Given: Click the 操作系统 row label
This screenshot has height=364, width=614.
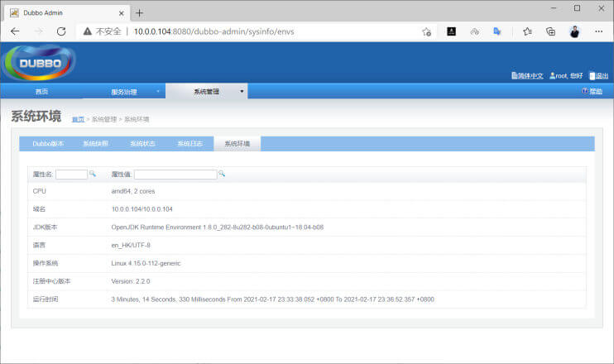Looking at the screenshot, I should pyautogui.click(x=46, y=263).
